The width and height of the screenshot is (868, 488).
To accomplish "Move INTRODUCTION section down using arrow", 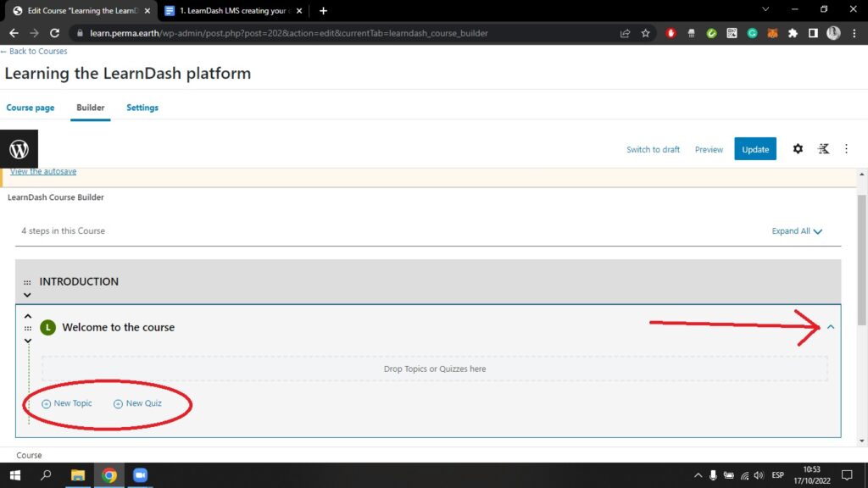I will click(27, 295).
